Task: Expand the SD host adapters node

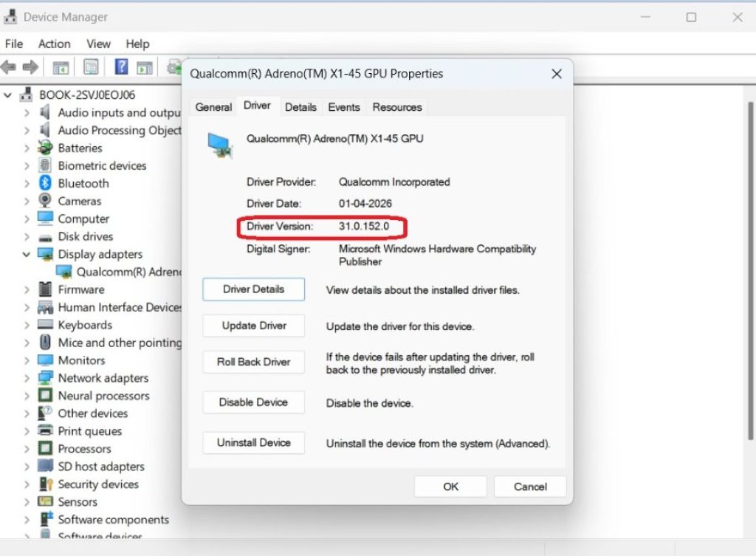Action: click(27, 467)
